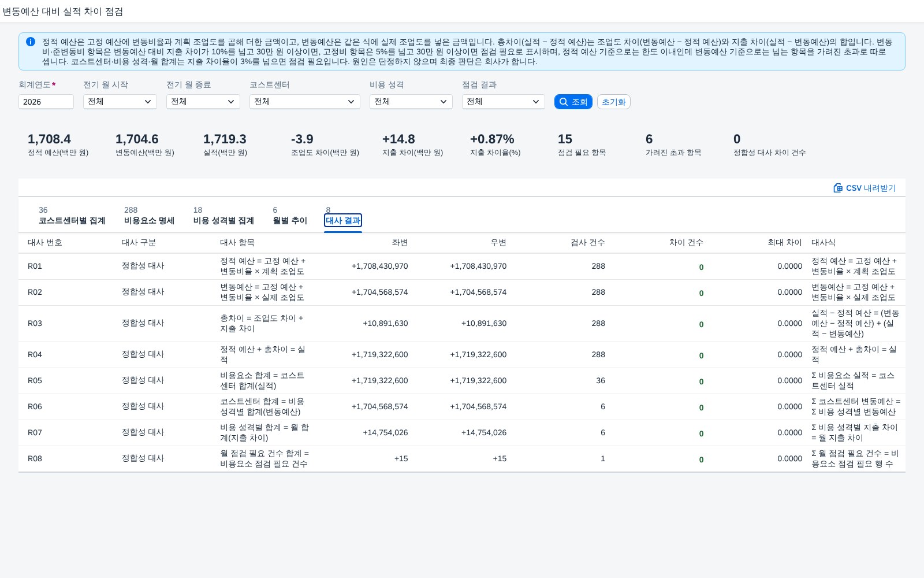Expand the 점검 결과 dropdown
This screenshot has height=578, width=924.
click(504, 102)
